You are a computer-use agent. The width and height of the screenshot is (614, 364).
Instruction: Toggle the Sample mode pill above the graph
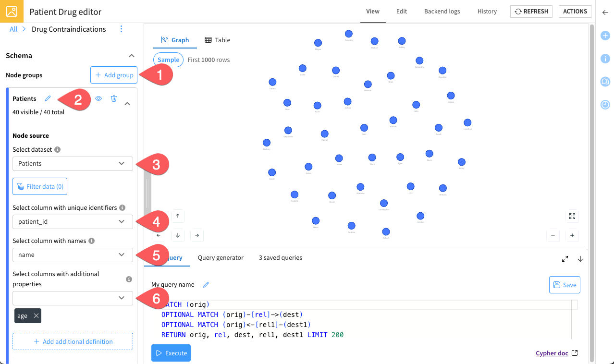[168, 60]
